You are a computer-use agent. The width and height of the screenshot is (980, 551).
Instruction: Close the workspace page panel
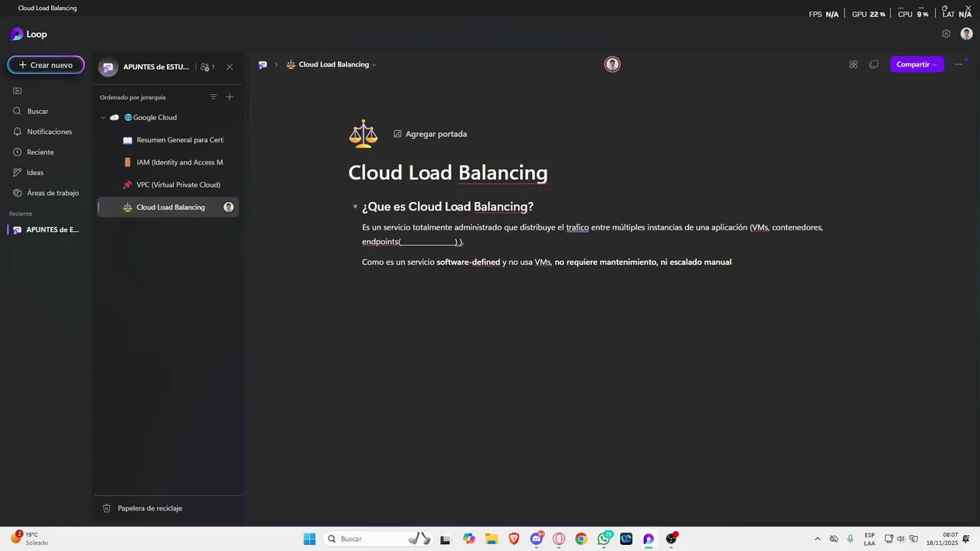coord(230,67)
